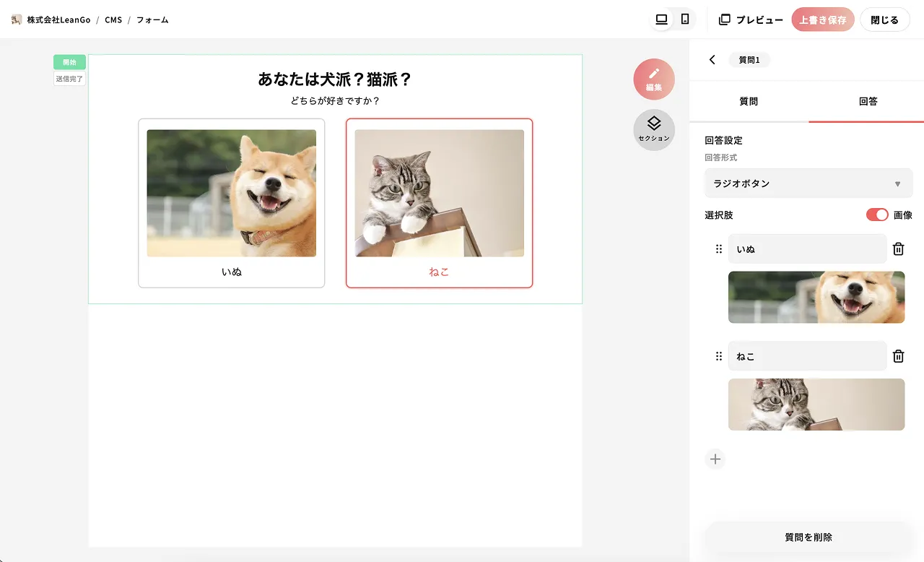Screen dimensions: 924x562
Task: Add a new option with plus icon
Action: click(x=715, y=459)
